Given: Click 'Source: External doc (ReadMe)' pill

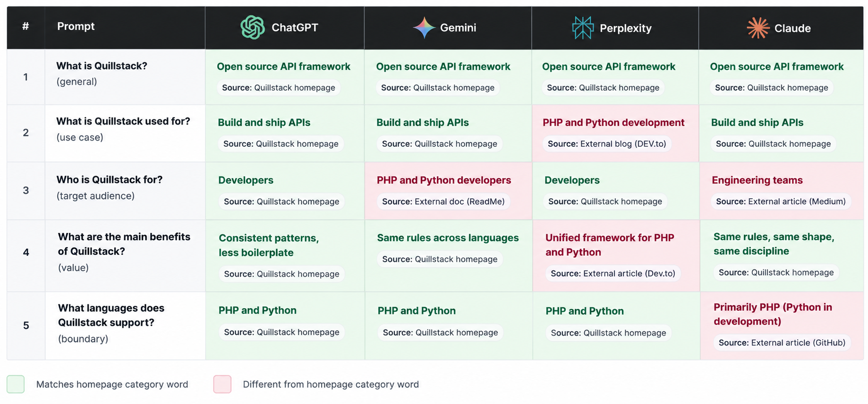Looking at the screenshot, I should tap(443, 202).
